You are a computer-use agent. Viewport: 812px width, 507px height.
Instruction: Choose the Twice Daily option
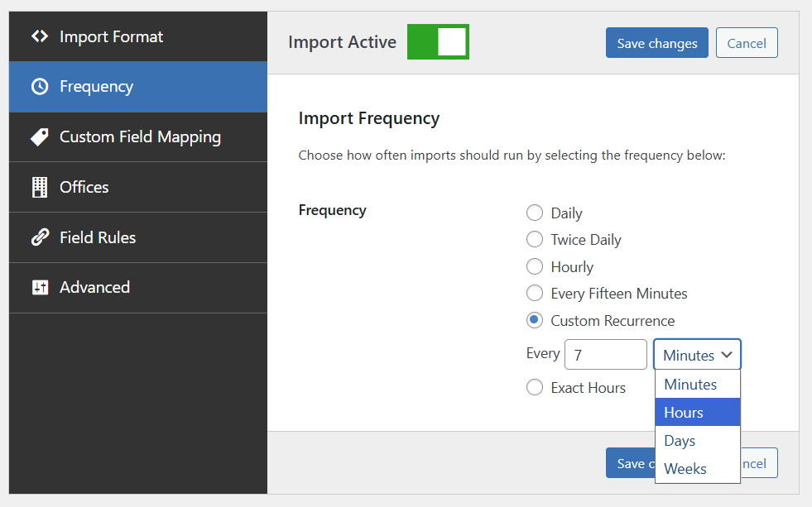point(535,239)
